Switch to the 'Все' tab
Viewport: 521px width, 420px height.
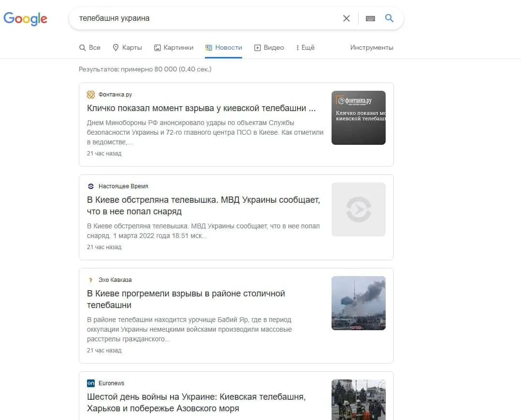[90, 47]
